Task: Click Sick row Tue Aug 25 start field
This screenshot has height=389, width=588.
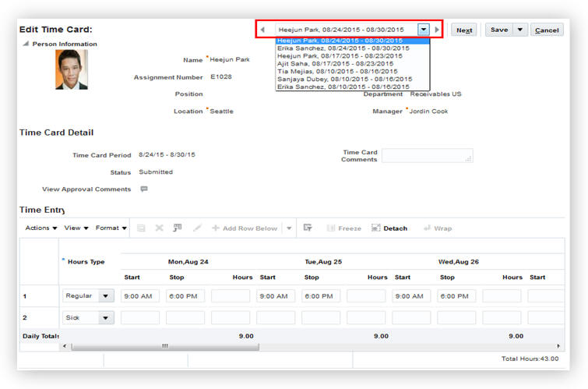Action: point(276,317)
